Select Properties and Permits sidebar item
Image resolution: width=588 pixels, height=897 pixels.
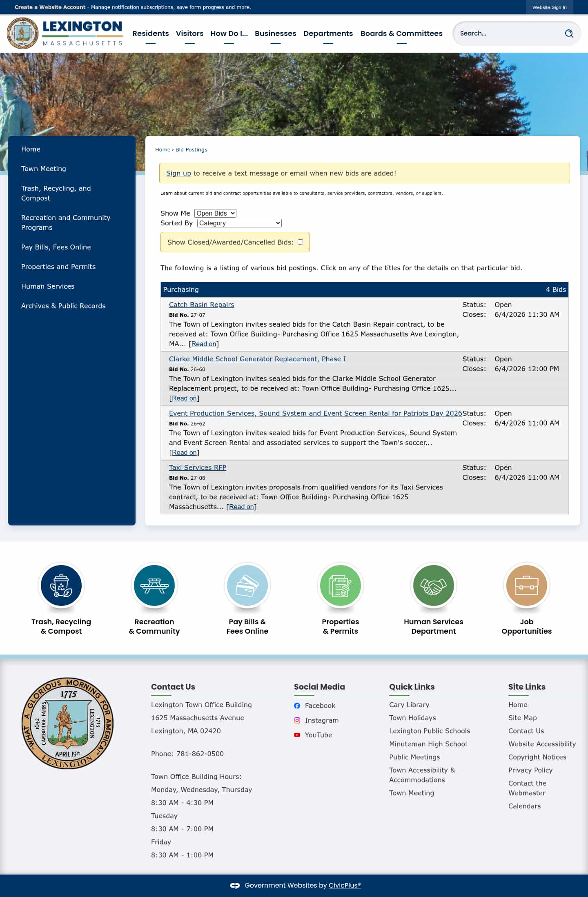58,267
